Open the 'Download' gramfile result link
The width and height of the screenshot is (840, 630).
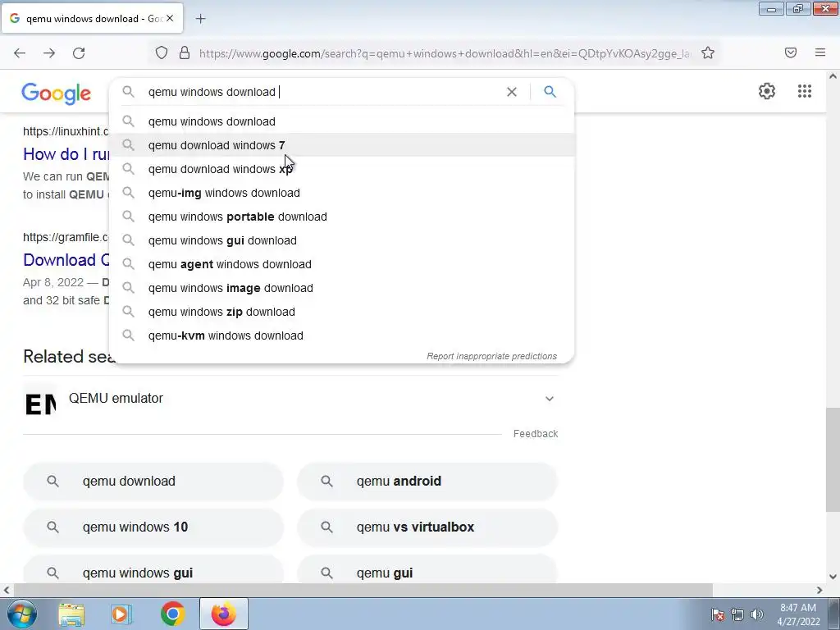pyautogui.click(x=66, y=260)
